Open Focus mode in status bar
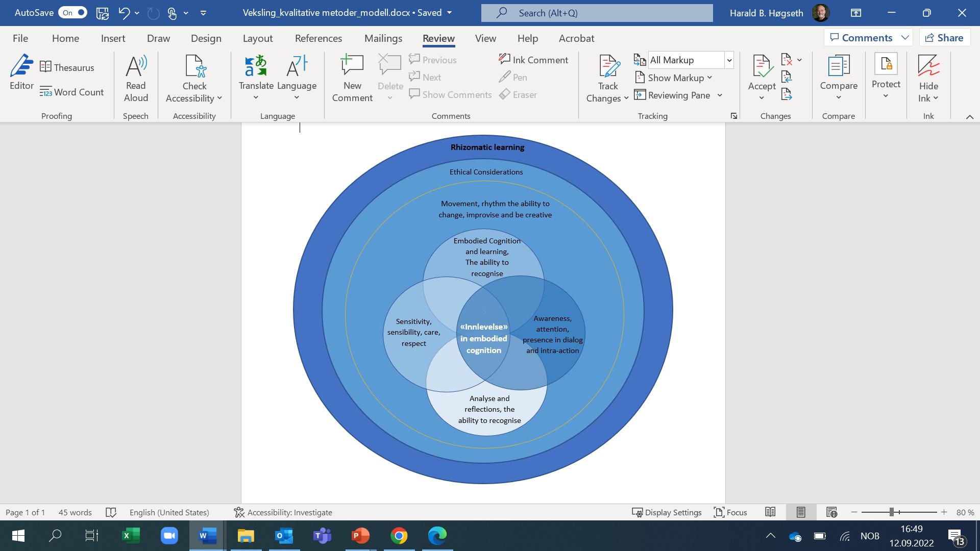This screenshot has height=551, width=980. 730,512
